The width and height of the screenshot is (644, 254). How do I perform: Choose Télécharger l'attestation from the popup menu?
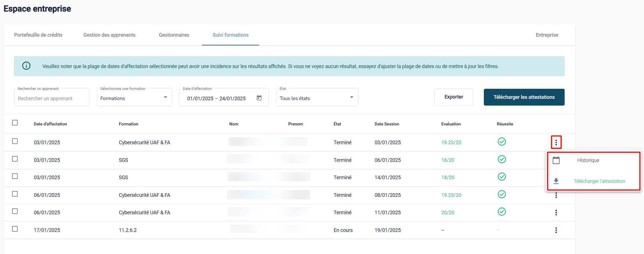(x=599, y=181)
